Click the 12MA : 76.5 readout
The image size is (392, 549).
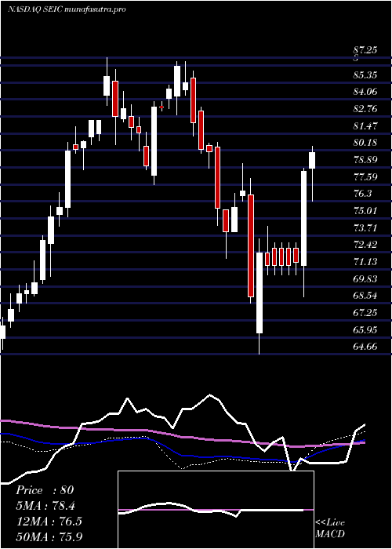tap(49, 521)
